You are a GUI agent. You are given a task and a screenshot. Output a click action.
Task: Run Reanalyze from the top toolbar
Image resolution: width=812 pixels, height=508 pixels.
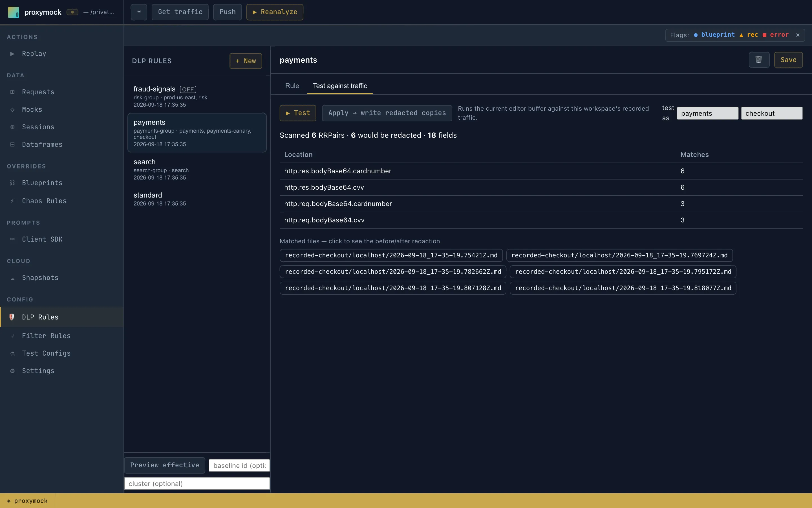tap(275, 12)
